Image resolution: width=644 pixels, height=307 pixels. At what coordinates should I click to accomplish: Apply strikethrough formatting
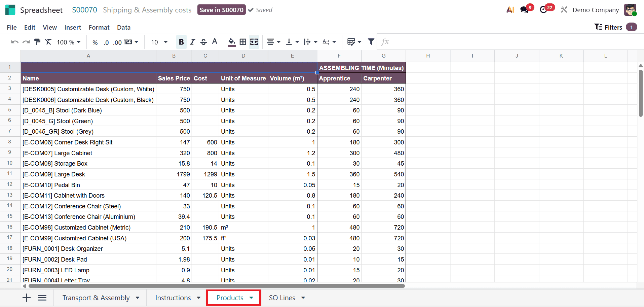[x=203, y=42]
